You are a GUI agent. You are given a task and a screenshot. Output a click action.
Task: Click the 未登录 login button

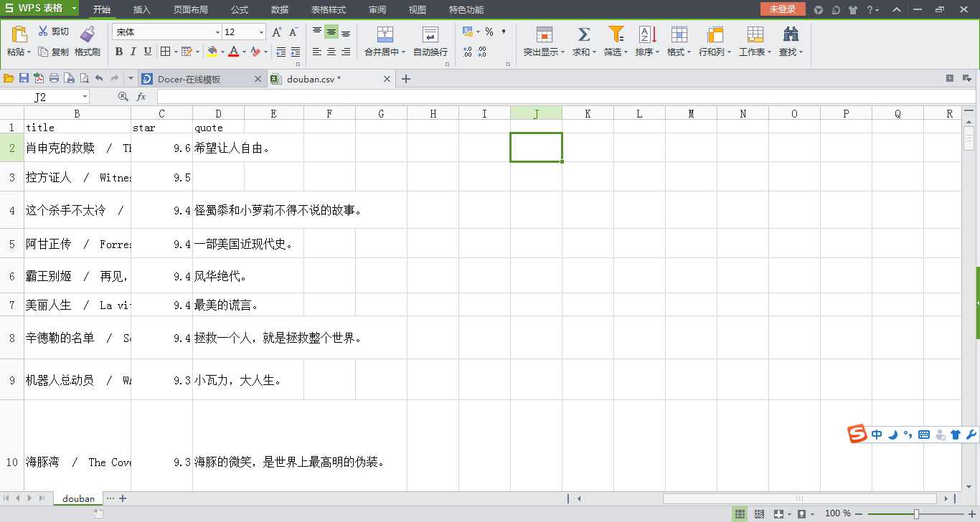click(783, 9)
